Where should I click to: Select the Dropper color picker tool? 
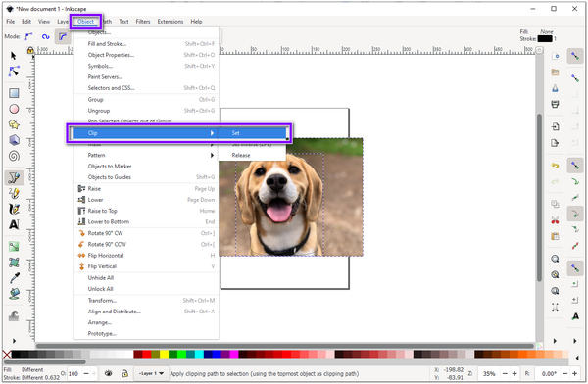pos(14,278)
